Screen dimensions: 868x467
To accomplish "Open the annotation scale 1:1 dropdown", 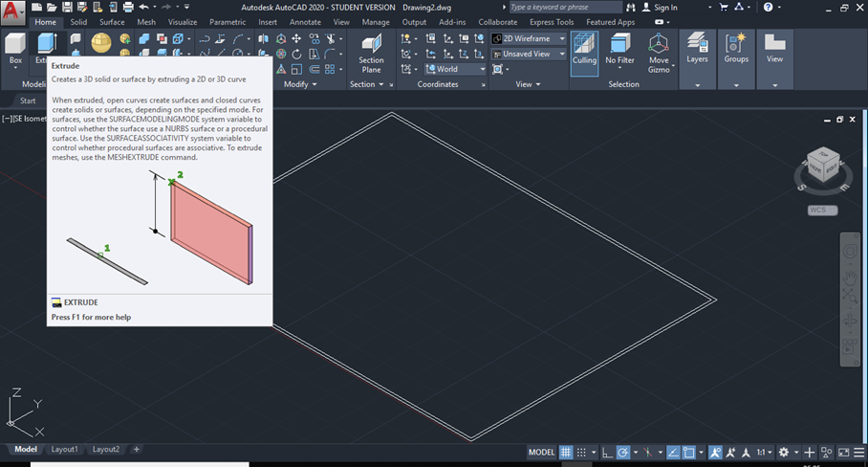I will [765, 453].
